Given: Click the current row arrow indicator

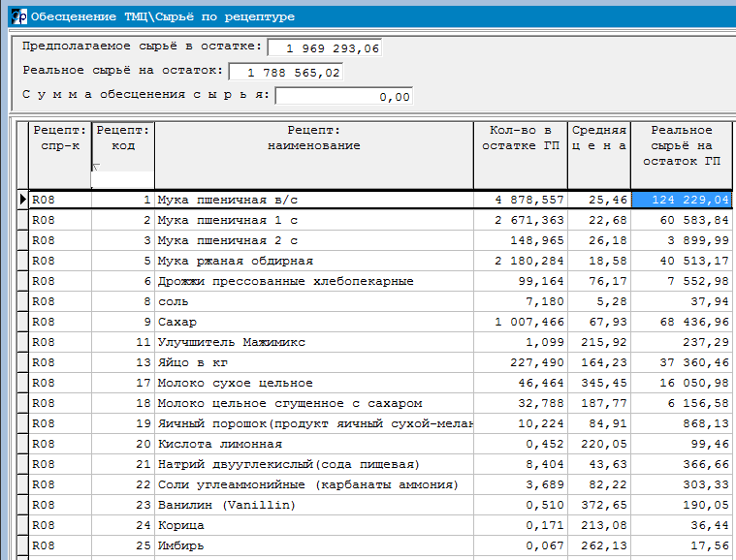Looking at the screenshot, I should (21, 200).
